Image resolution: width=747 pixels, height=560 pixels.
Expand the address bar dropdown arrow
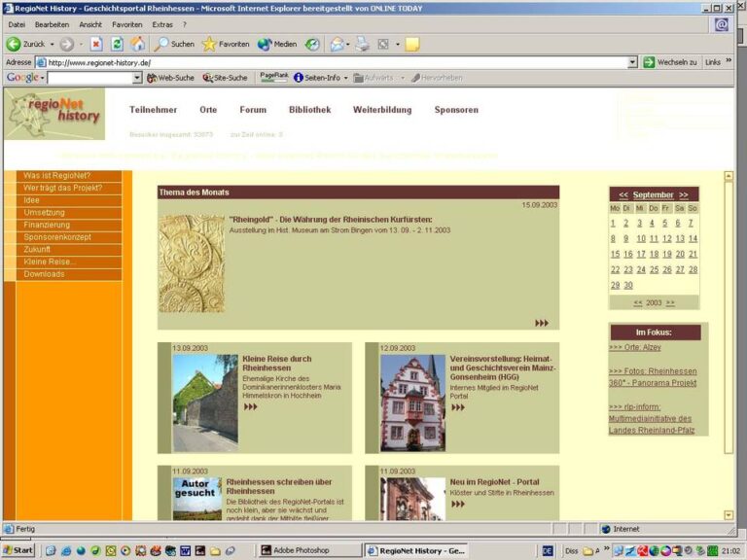632,62
